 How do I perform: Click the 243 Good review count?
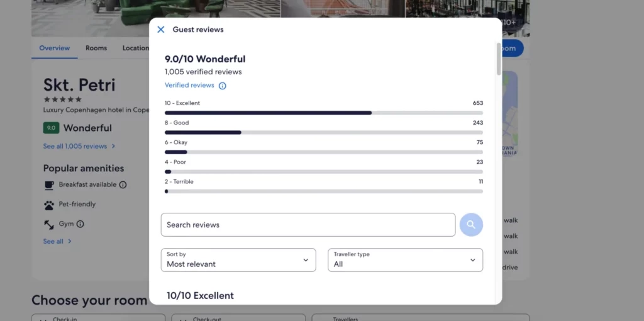pos(478,123)
